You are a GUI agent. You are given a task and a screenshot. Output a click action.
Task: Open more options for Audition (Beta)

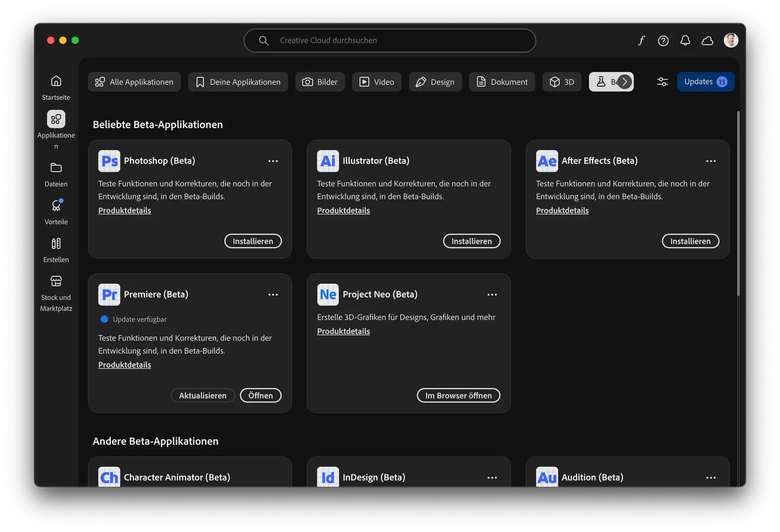[711, 478]
